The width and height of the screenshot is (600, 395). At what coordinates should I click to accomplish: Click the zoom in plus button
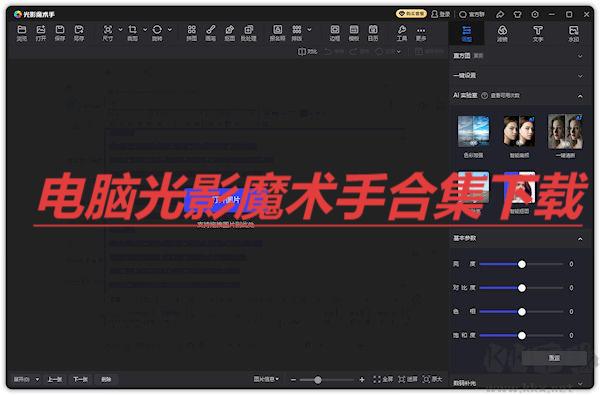pyautogui.click(x=362, y=380)
